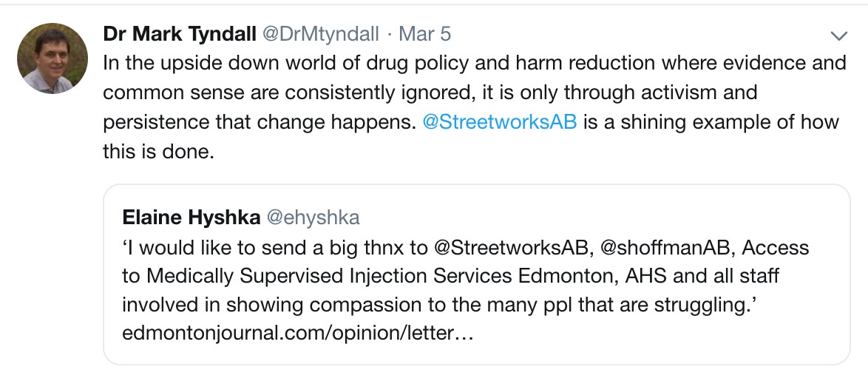This screenshot has width=868, height=367.
Task: Open the tweet via Mar 5 timestamp
Action: click(x=424, y=34)
